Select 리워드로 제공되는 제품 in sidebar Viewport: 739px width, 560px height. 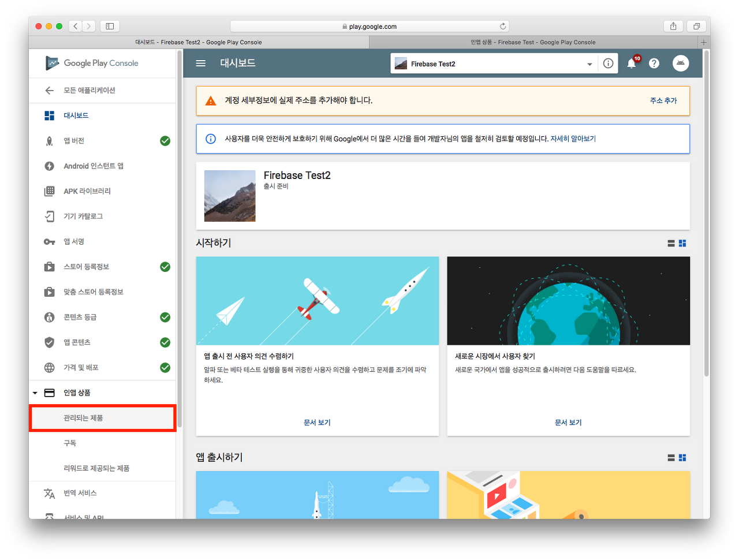click(102, 468)
